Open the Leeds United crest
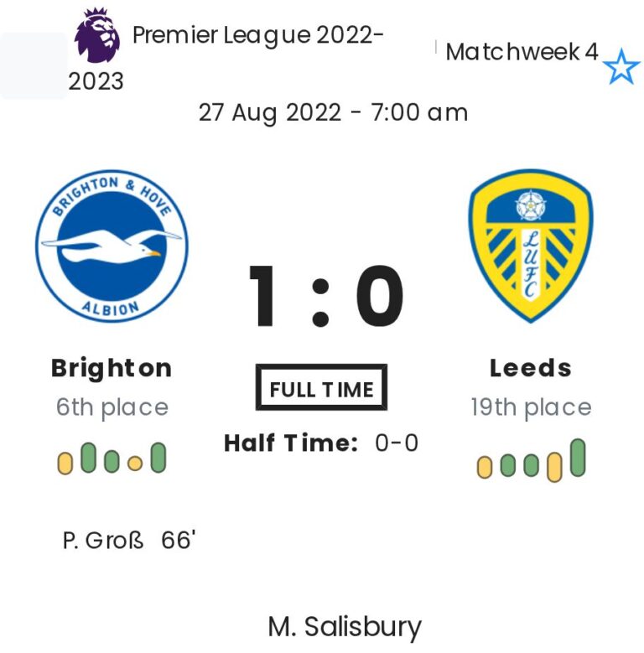This screenshot has height=653, width=644. 530,246
